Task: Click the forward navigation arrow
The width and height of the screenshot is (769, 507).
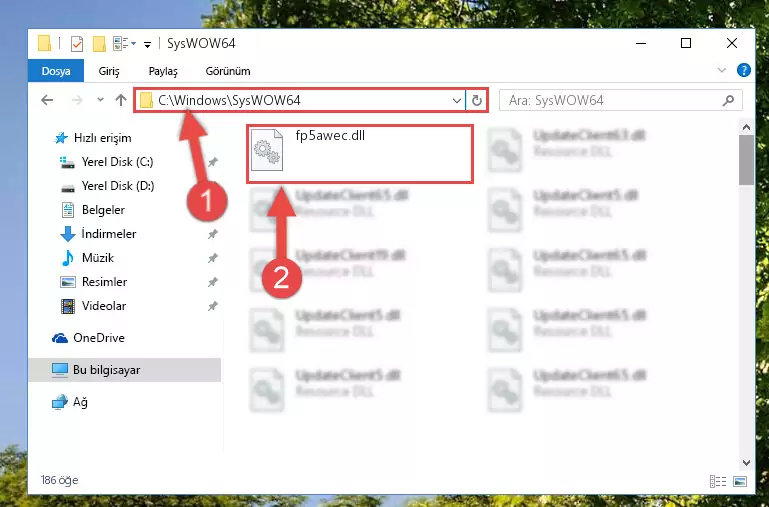Action: click(77, 100)
